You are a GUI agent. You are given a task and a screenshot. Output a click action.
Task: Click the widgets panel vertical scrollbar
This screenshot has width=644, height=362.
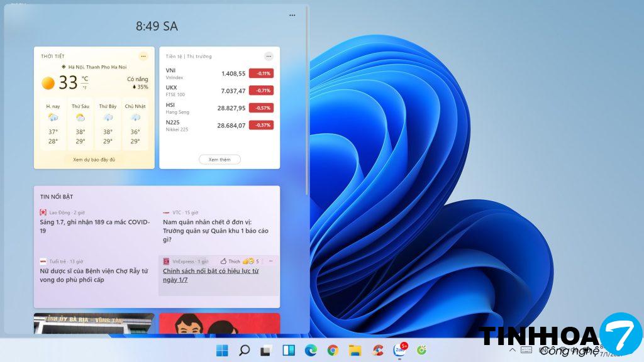coord(307,101)
